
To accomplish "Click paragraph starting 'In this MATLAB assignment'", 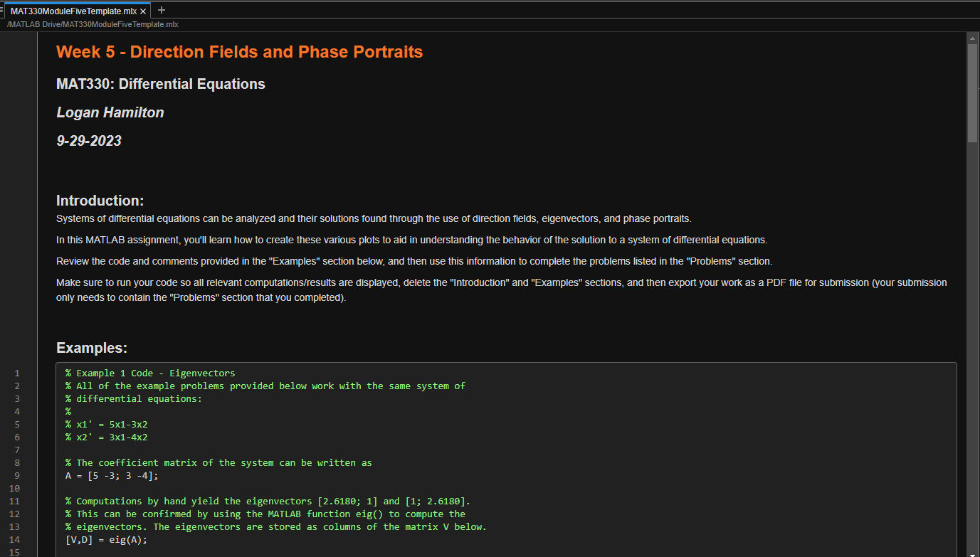I will [411, 240].
